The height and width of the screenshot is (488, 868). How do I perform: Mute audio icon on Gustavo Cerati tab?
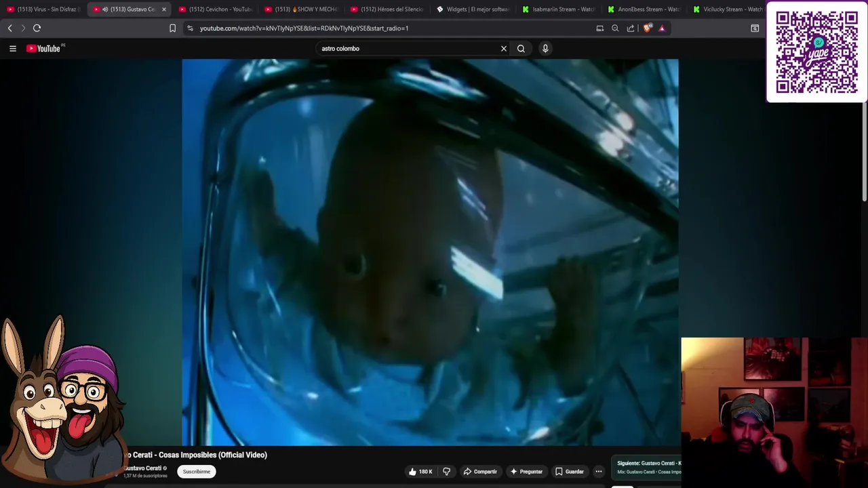(105, 9)
